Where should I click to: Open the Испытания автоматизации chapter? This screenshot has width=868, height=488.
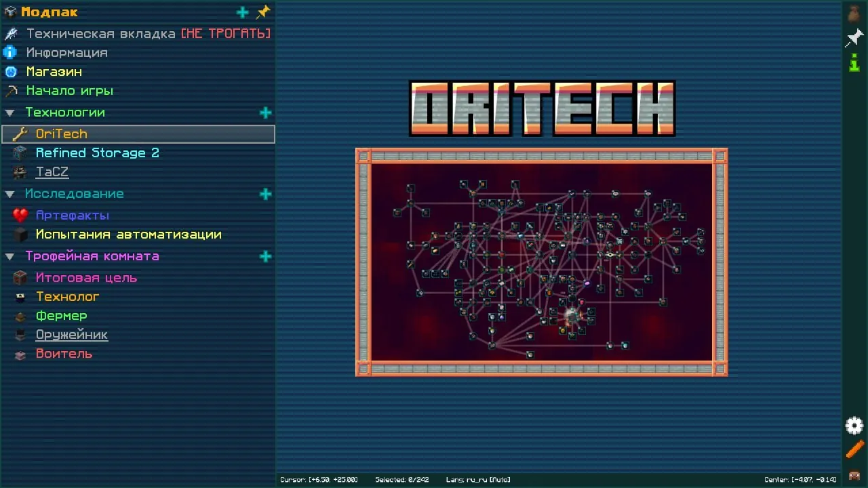[138, 235]
